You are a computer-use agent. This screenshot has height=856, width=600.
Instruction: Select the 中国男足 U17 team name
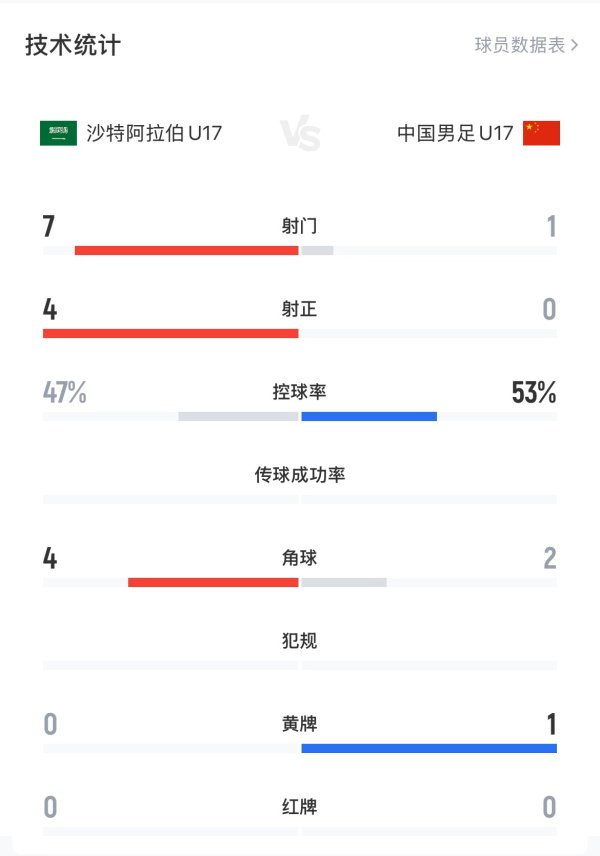(x=454, y=133)
